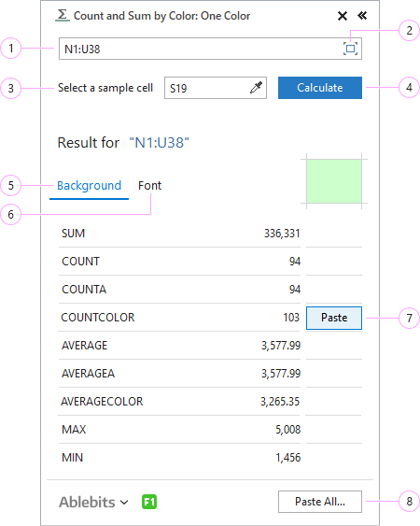Click the light green color swatch
Image resolution: width=420 pixels, height=526 pixels.
[334, 181]
